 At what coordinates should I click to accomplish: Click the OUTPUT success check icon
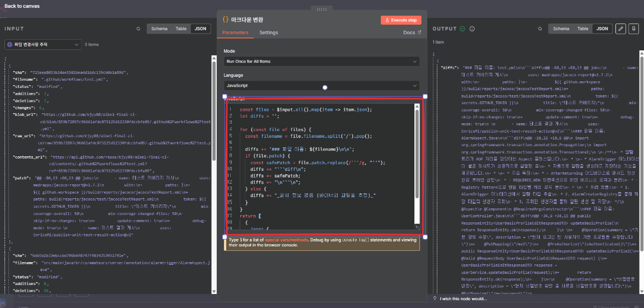(x=463, y=29)
